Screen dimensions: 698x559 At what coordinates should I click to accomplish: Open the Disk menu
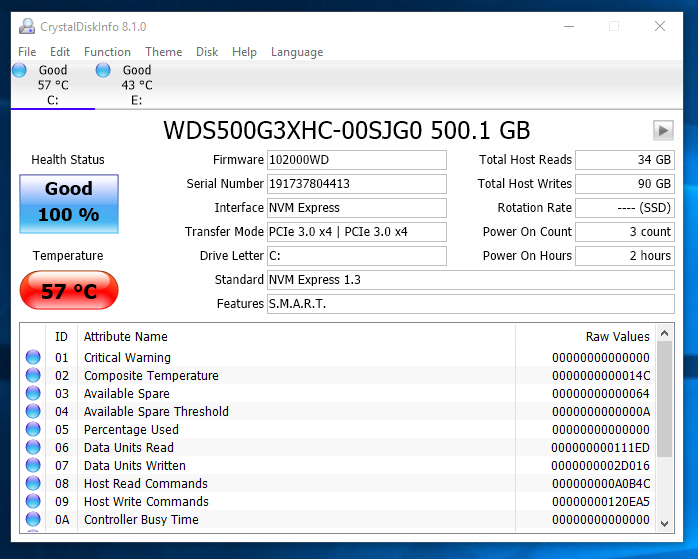pos(207,52)
